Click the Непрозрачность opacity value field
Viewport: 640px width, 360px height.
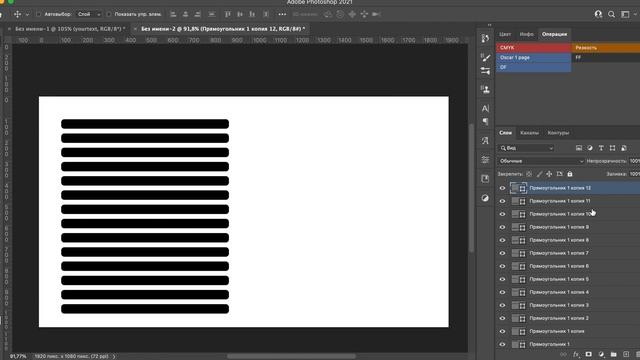point(634,161)
